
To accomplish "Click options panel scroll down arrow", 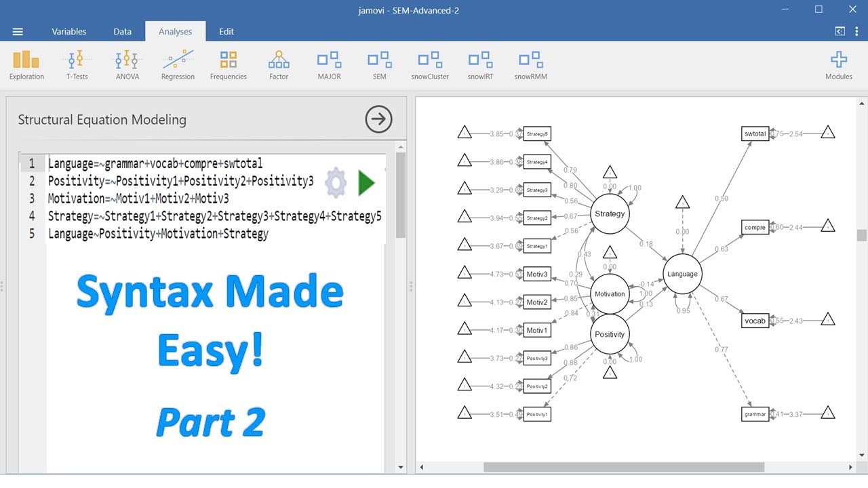I will [x=401, y=467].
